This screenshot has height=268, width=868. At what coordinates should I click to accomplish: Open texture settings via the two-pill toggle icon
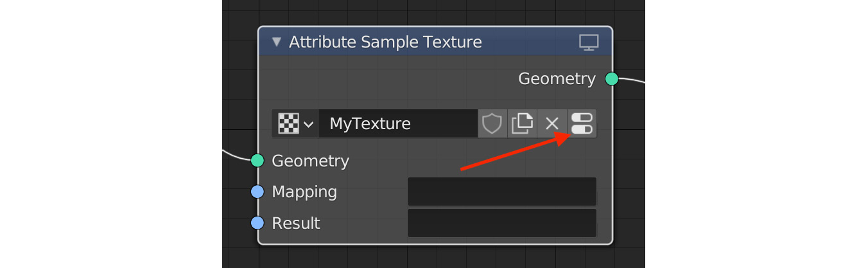click(582, 123)
